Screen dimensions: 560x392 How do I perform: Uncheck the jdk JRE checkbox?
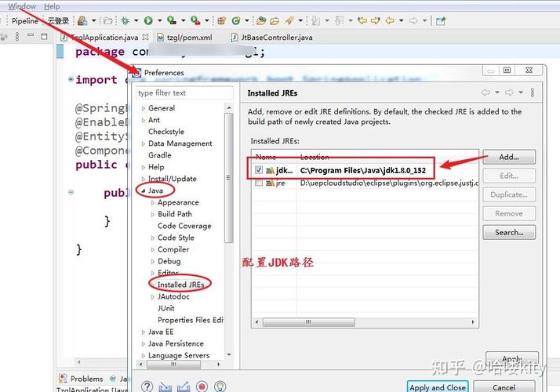[259, 169]
